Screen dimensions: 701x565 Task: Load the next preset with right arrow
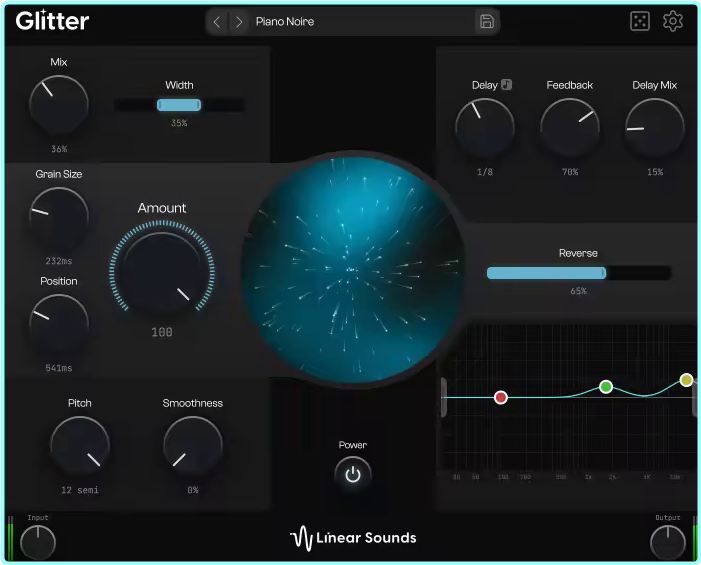pos(239,21)
